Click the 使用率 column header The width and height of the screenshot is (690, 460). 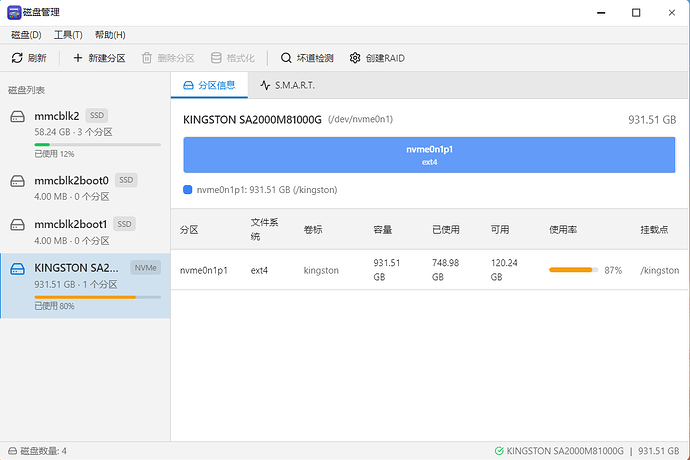[x=563, y=230]
